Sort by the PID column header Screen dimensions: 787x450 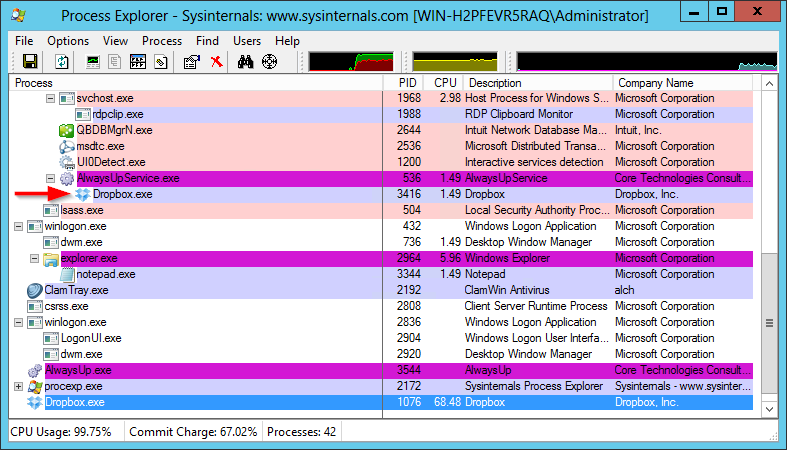[x=403, y=83]
